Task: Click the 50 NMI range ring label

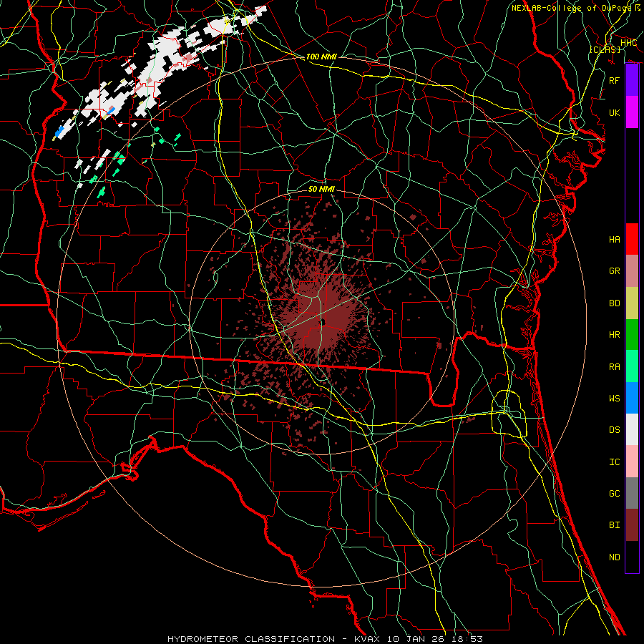Action: click(321, 189)
